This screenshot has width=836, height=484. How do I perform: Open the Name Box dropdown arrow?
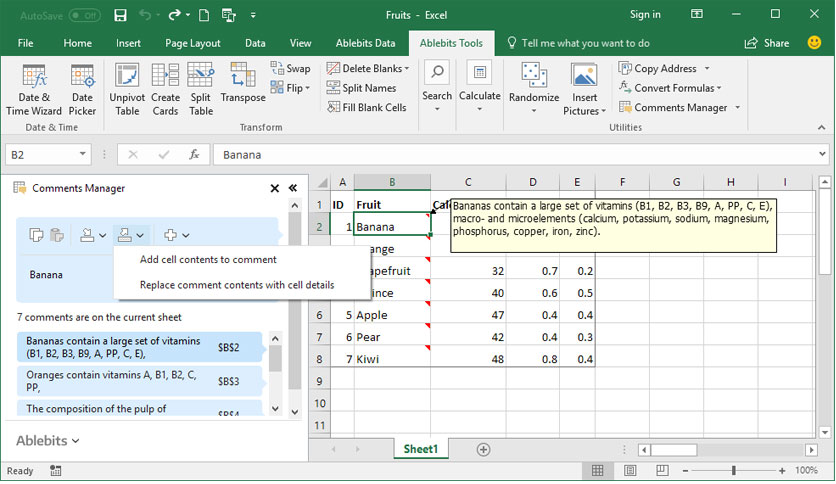pyautogui.click(x=83, y=154)
